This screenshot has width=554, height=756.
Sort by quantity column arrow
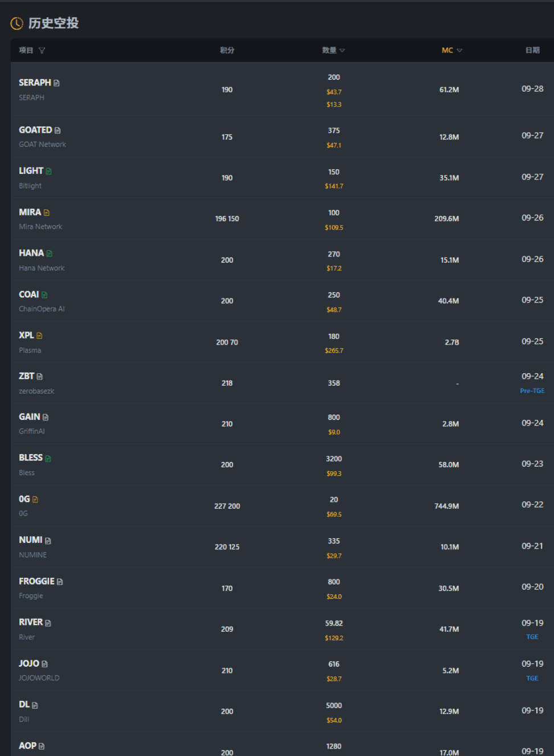coord(342,51)
